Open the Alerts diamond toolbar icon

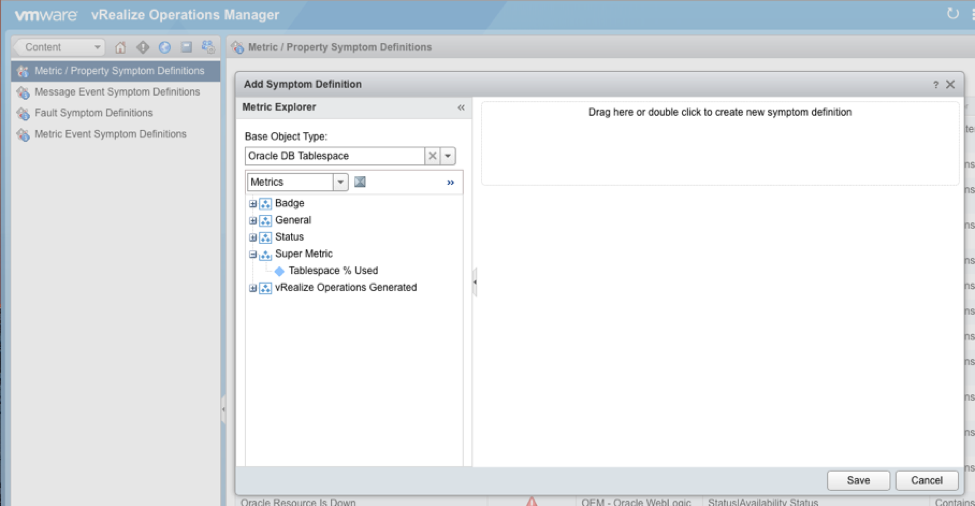tap(143, 47)
